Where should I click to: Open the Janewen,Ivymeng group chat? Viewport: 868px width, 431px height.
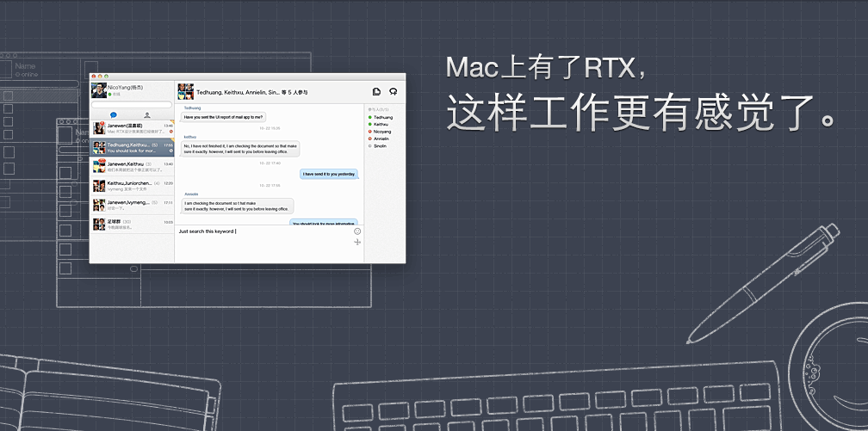coord(133,205)
